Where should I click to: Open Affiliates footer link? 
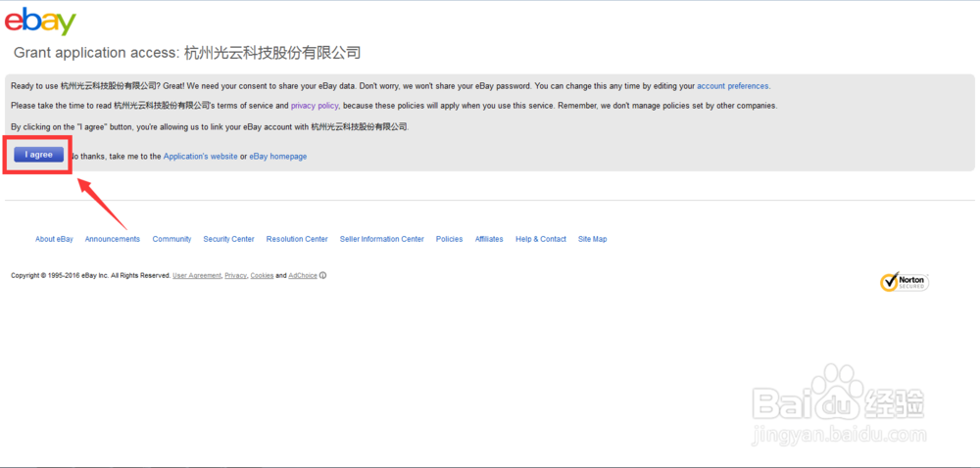tap(489, 239)
